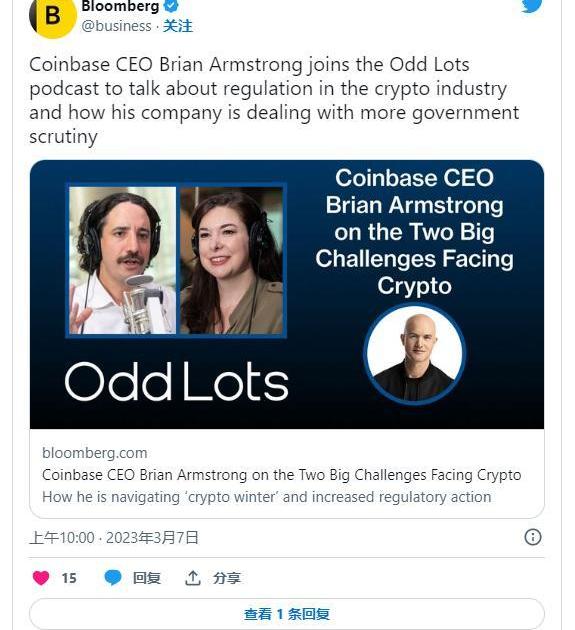Click the bald man's circular portrait
The image size is (575, 630).
(415, 354)
